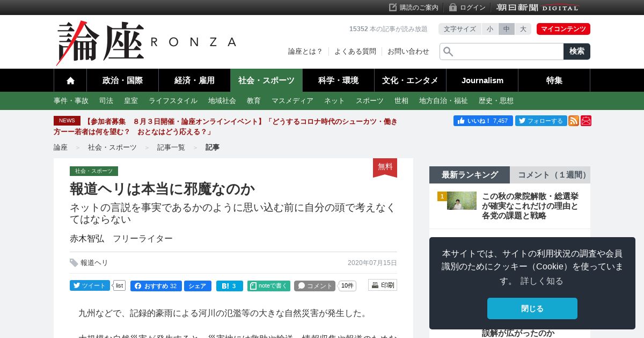
Task: Switch to 最新ランキング tab
Action: click(x=470, y=175)
